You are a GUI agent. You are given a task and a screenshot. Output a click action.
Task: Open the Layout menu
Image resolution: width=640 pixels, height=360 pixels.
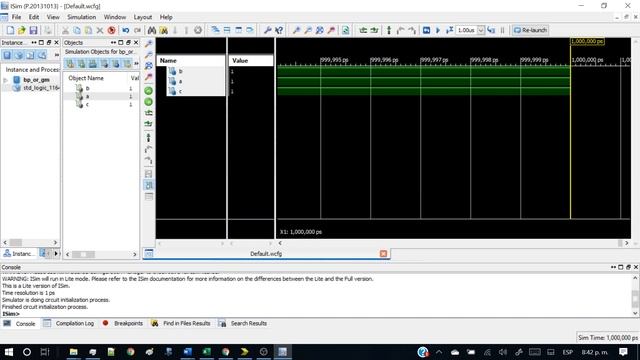coord(143,17)
